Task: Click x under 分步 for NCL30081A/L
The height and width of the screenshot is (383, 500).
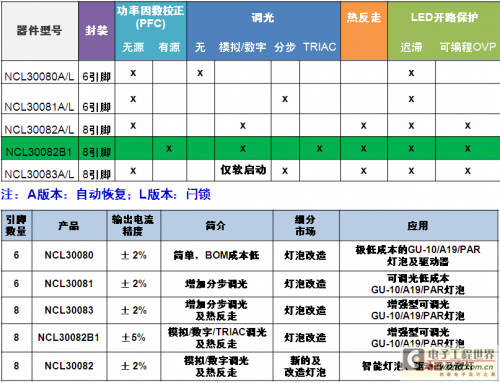Action: 285,99
